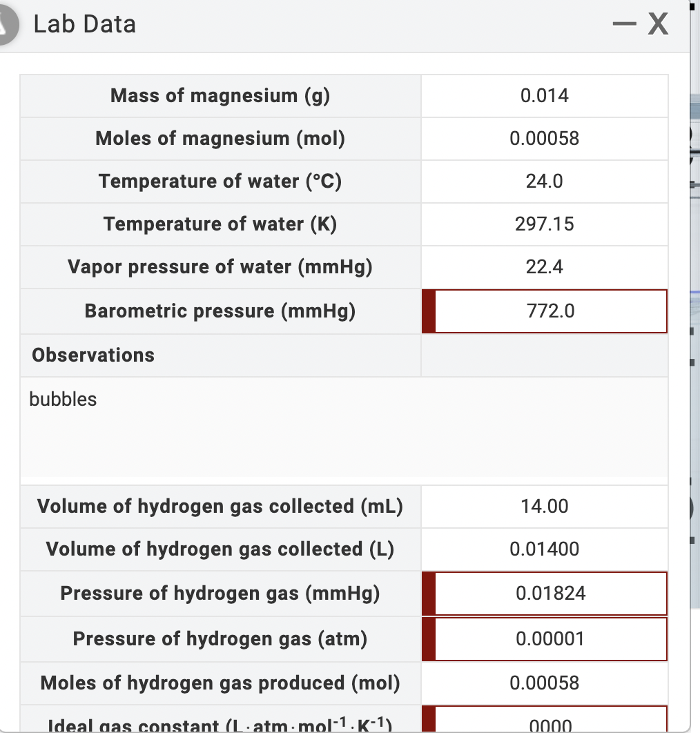700x733 pixels.
Task: Select Volume of hydrogen gas collected (mL) value
Action: pos(544,506)
